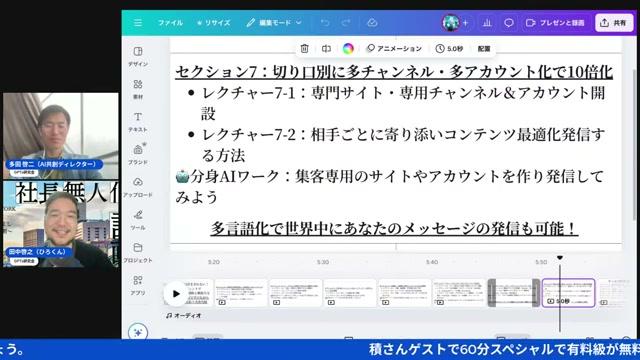The width and height of the screenshot is (640, 360).
Task: Select the 分身AIワーク paragraph text
Action: pos(390,187)
